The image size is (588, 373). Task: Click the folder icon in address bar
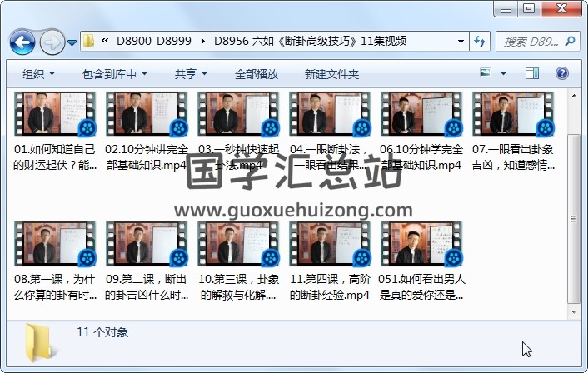click(x=89, y=41)
